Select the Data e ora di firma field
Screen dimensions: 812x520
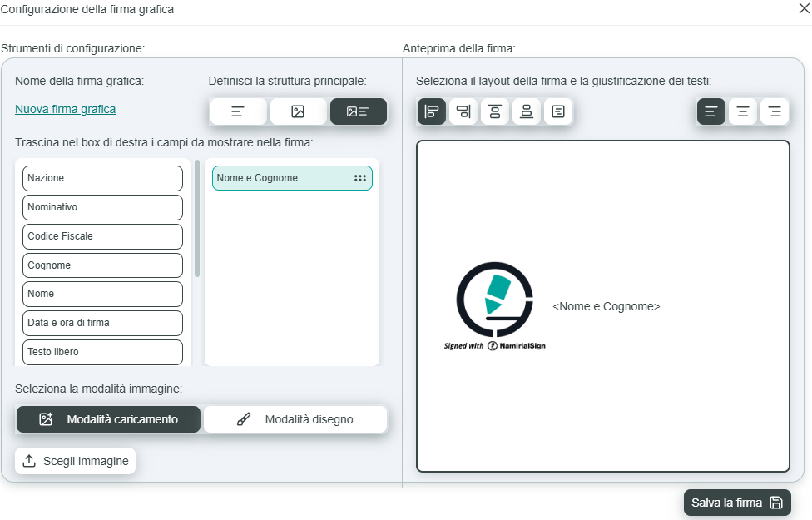point(102,323)
